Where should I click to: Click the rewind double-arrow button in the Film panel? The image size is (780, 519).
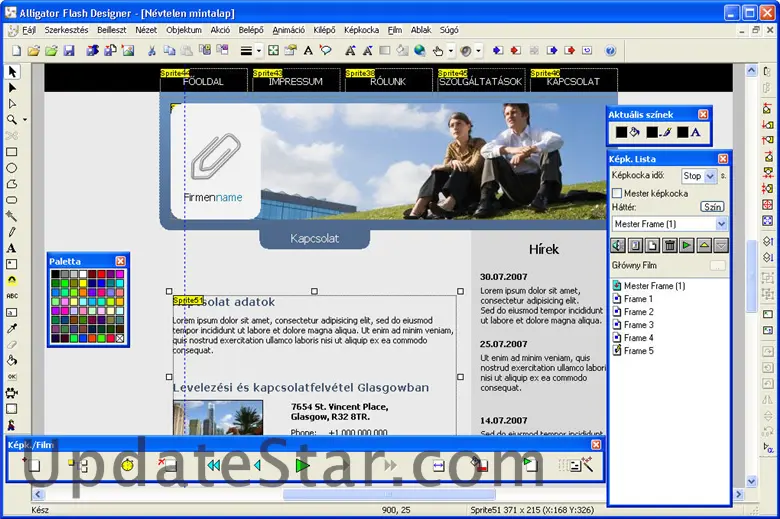point(213,465)
